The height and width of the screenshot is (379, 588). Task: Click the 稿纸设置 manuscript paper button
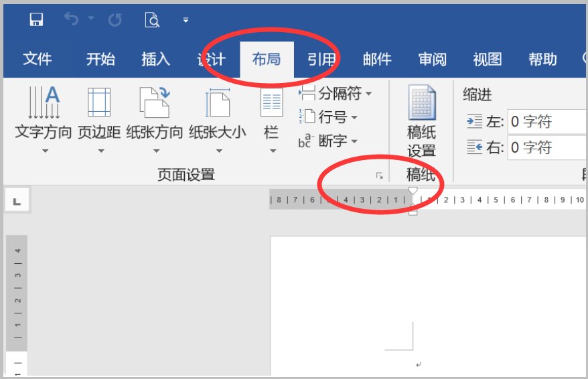click(x=421, y=121)
